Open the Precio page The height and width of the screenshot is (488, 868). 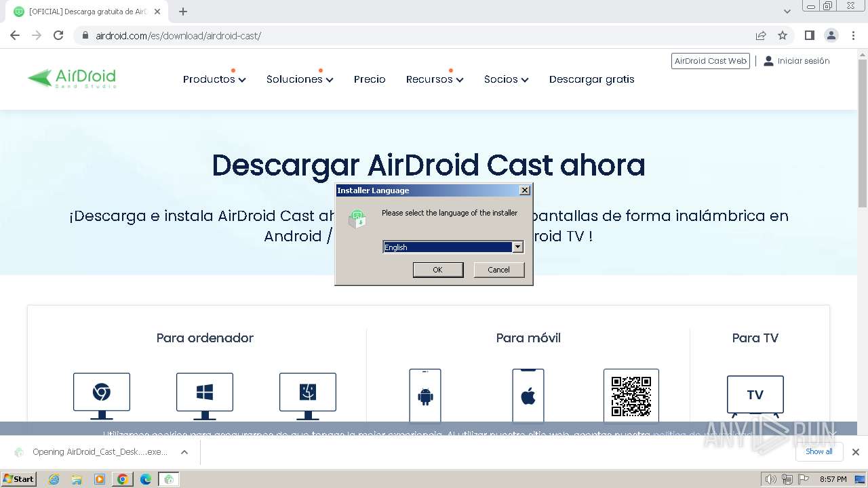click(370, 79)
